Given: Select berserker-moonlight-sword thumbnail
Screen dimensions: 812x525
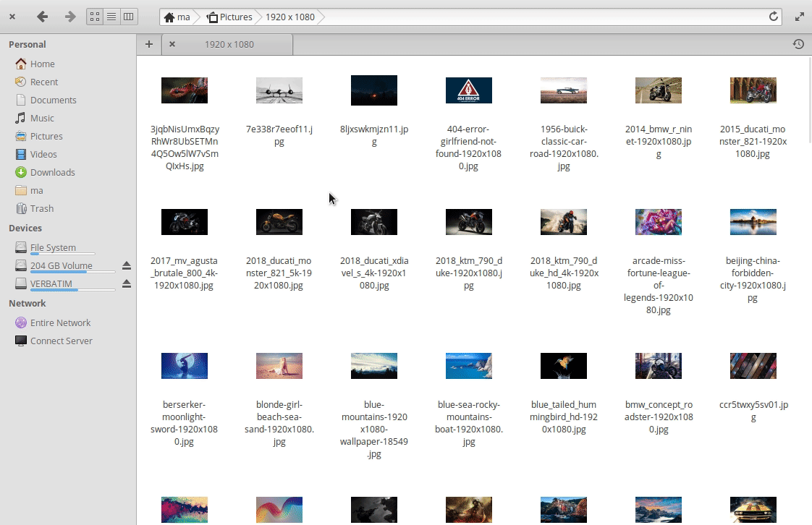Looking at the screenshot, I should pos(185,366).
